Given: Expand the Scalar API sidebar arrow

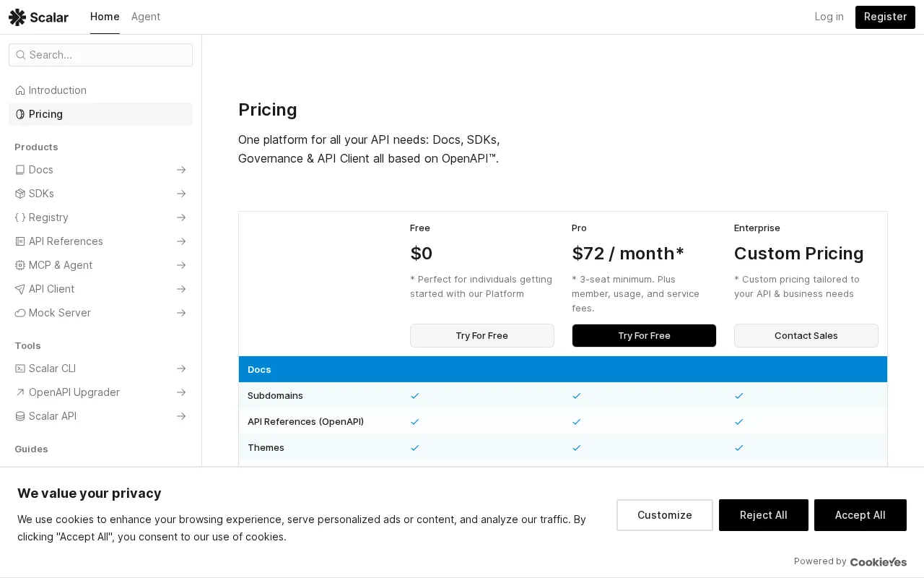Looking at the screenshot, I should click(x=181, y=416).
